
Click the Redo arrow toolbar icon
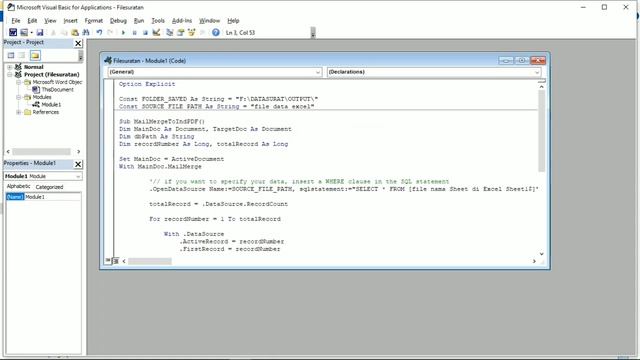pos(110,32)
